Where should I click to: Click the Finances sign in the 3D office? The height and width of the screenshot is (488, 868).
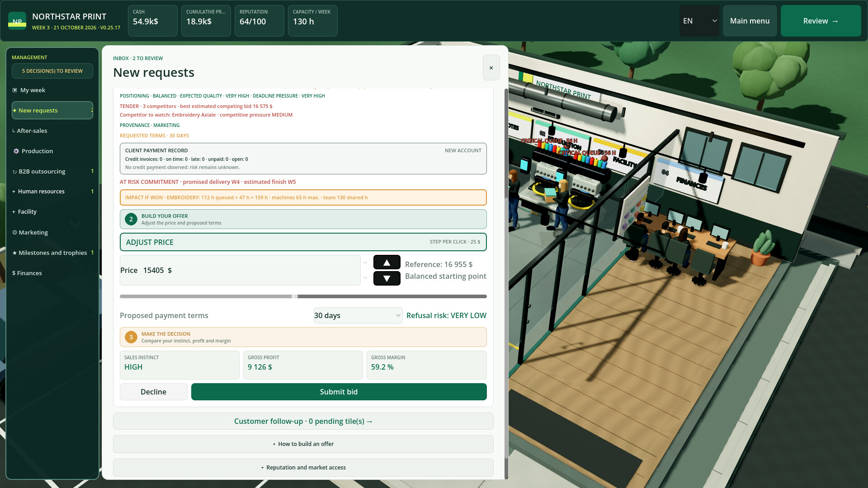click(691, 183)
